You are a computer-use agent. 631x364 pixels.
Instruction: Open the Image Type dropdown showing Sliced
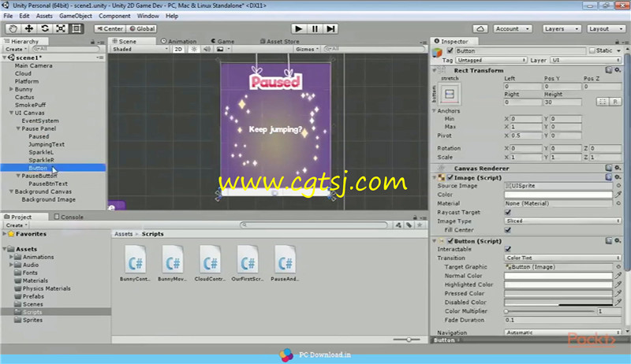click(562, 221)
